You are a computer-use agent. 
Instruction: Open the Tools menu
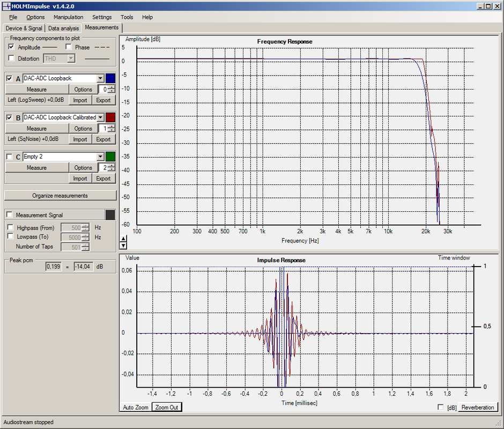click(127, 17)
